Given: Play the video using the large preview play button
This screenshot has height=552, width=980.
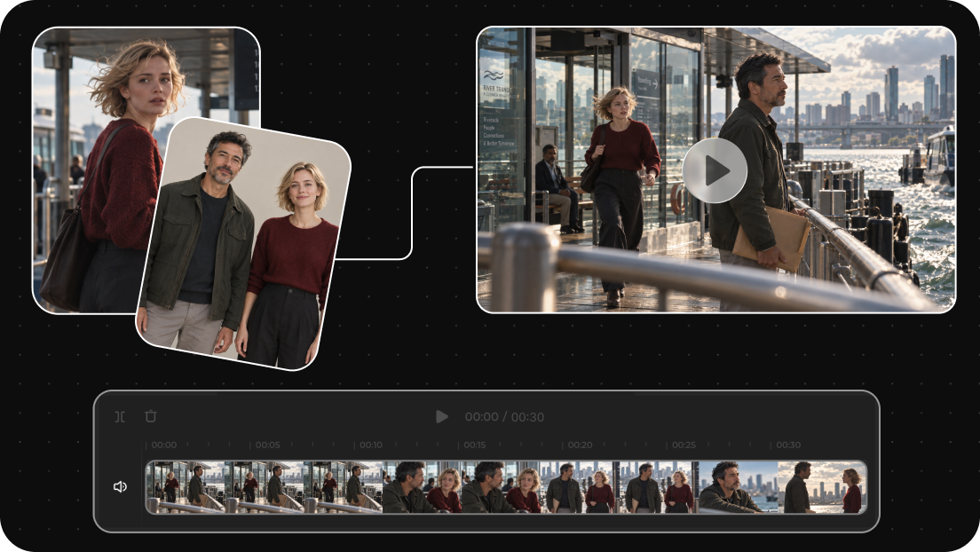Looking at the screenshot, I should pos(715,170).
